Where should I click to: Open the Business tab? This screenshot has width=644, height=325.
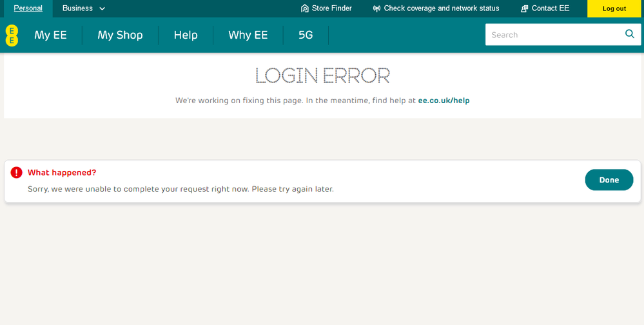tap(84, 8)
